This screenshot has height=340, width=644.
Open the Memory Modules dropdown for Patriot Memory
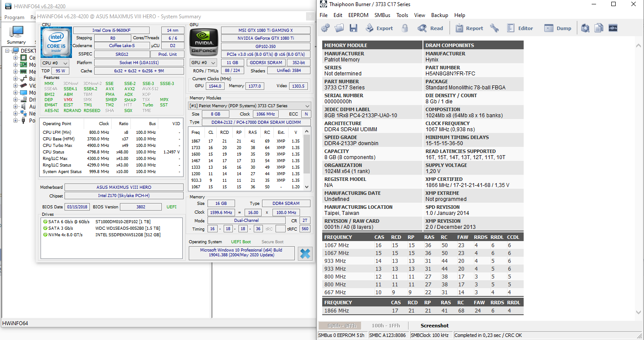[249, 106]
